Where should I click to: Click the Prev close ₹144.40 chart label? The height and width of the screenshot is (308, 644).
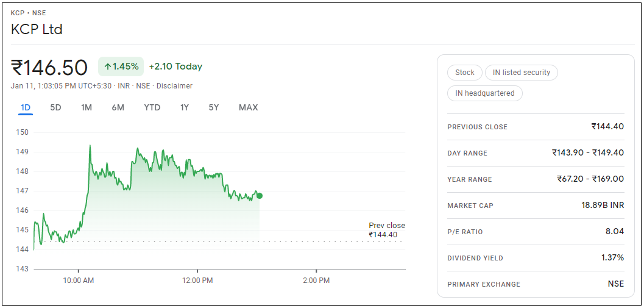tap(386, 231)
